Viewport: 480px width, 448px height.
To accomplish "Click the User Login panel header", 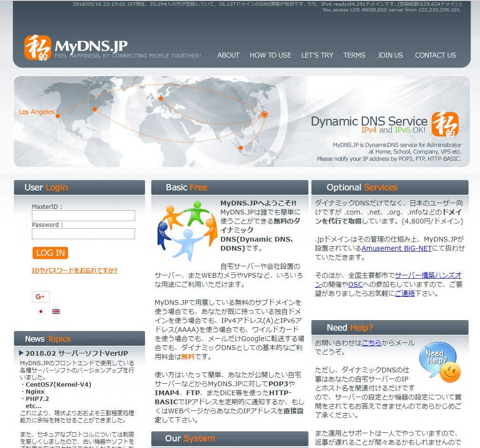I will click(x=79, y=187).
